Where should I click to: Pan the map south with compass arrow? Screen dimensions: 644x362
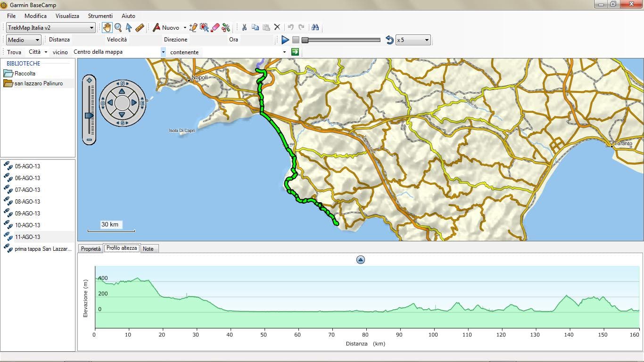[122, 115]
